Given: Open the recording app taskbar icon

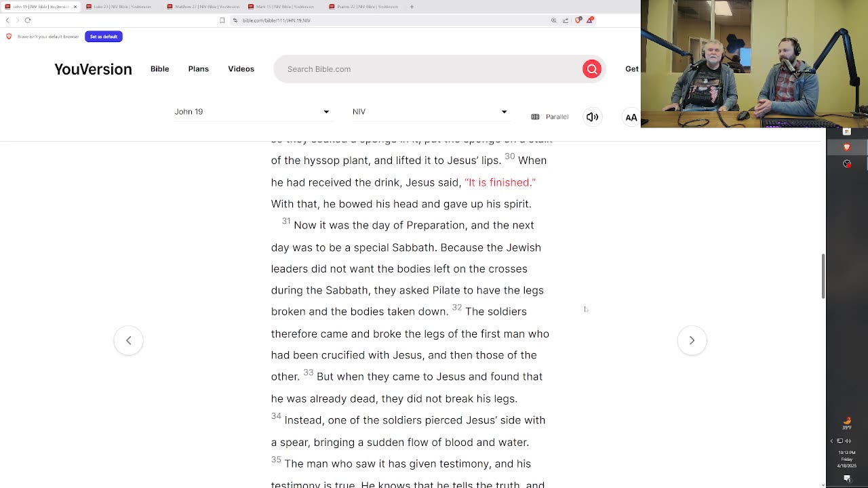Looking at the screenshot, I should 847,163.
